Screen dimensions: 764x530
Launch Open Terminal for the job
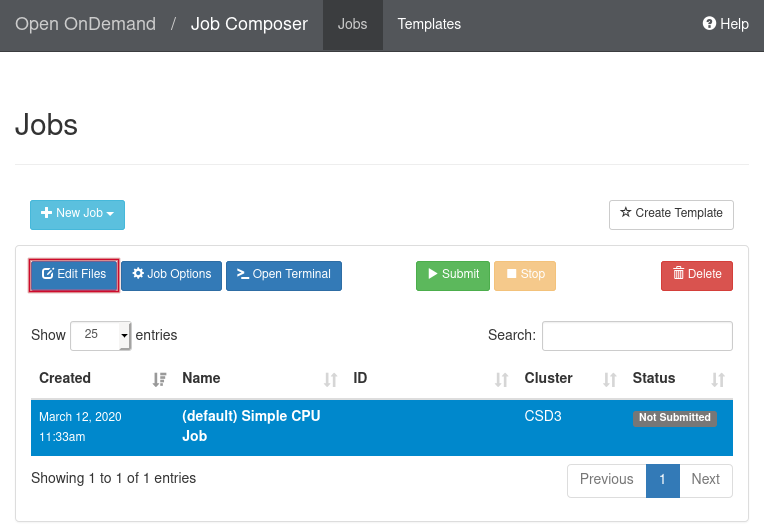[x=284, y=275]
